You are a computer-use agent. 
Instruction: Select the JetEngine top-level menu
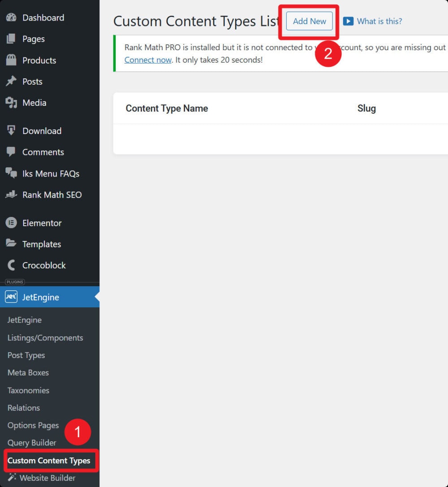[x=50, y=297]
